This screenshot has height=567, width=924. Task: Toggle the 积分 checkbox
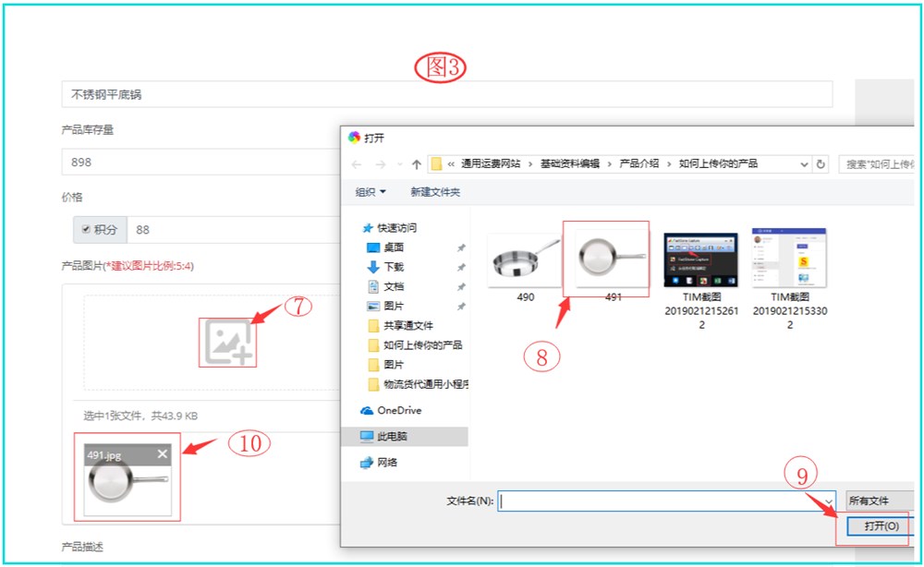coord(86,230)
